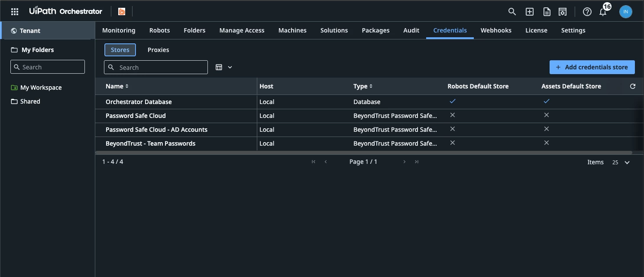Click the horizontal table scrollbar

click(x=364, y=153)
